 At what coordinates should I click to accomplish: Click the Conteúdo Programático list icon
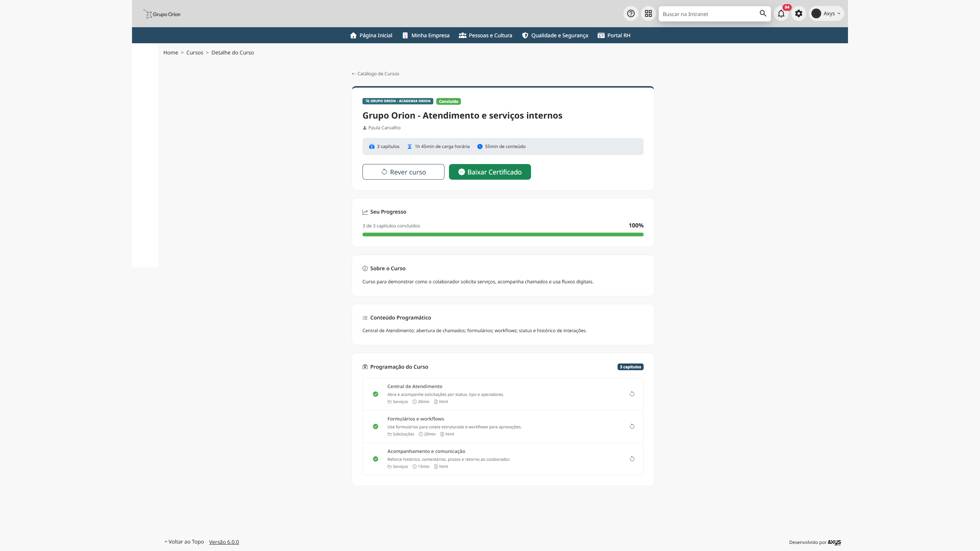[365, 318]
